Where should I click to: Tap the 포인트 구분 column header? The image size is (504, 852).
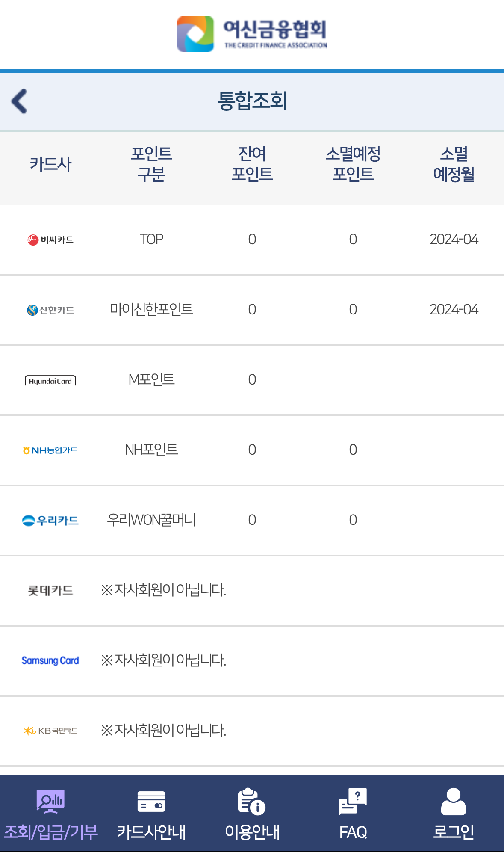[x=151, y=164]
